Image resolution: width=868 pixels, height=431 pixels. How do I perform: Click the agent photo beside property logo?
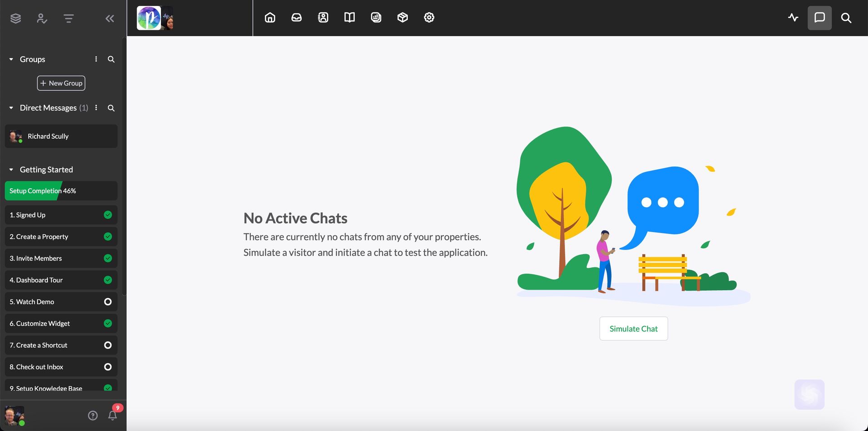[x=168, y=18]
